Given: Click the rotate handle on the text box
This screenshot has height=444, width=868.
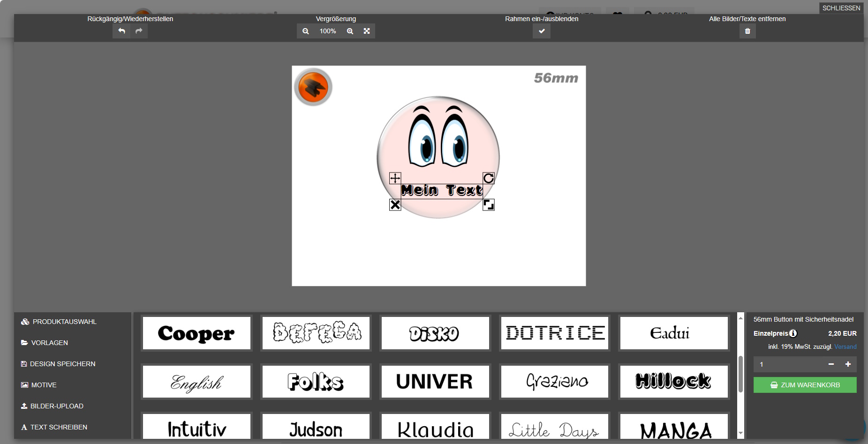Looking at the screenshot, I should [x=489, y=178].
